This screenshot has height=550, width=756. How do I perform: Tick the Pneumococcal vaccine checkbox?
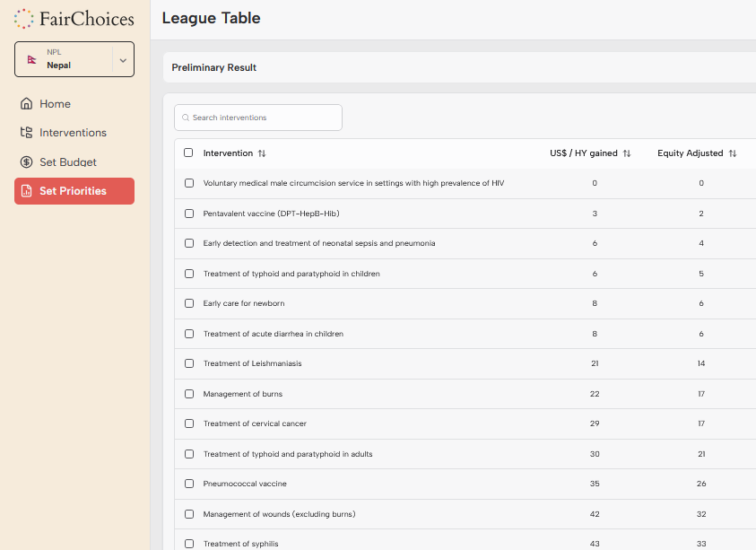click(189, 484)
